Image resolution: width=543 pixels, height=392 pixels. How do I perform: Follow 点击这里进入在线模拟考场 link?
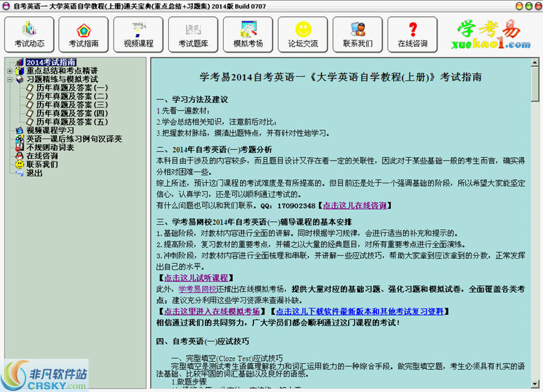[212, 312]
